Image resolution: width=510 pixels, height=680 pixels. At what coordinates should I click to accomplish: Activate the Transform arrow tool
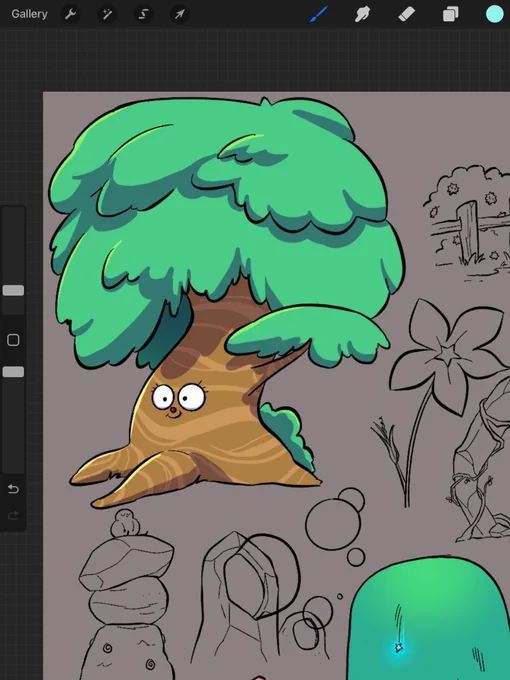coord(180,14)
